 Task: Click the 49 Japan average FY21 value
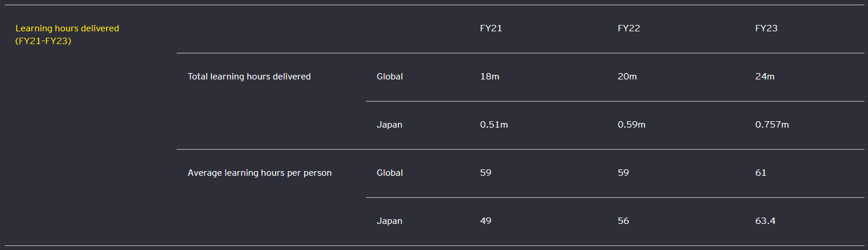[486, 221]
